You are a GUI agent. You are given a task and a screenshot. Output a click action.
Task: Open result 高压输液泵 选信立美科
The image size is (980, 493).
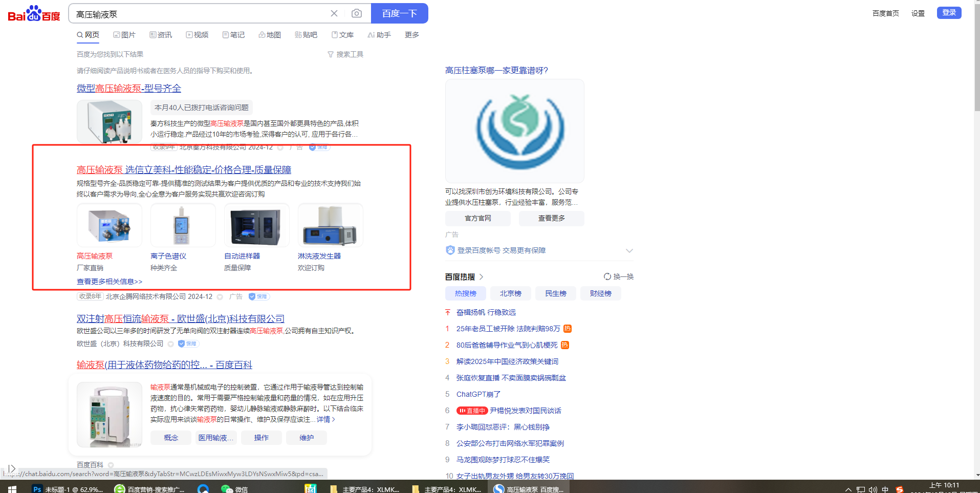coord(184,169)
